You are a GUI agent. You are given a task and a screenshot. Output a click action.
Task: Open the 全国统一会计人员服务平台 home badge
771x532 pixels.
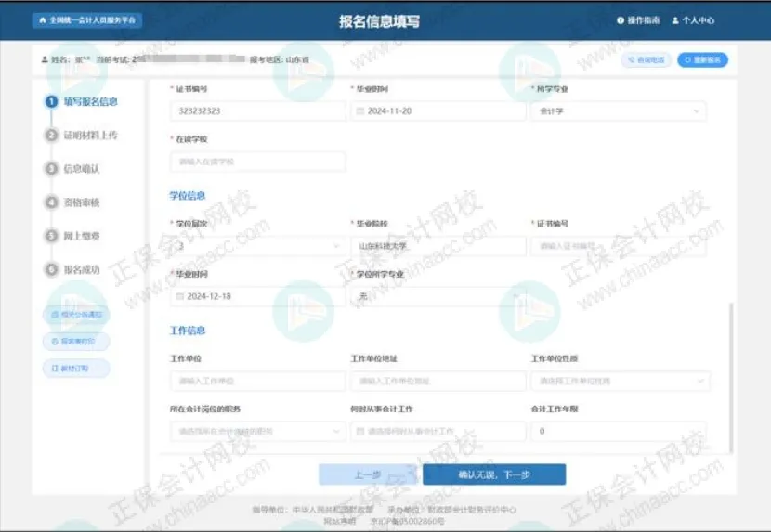pos(87,20)
